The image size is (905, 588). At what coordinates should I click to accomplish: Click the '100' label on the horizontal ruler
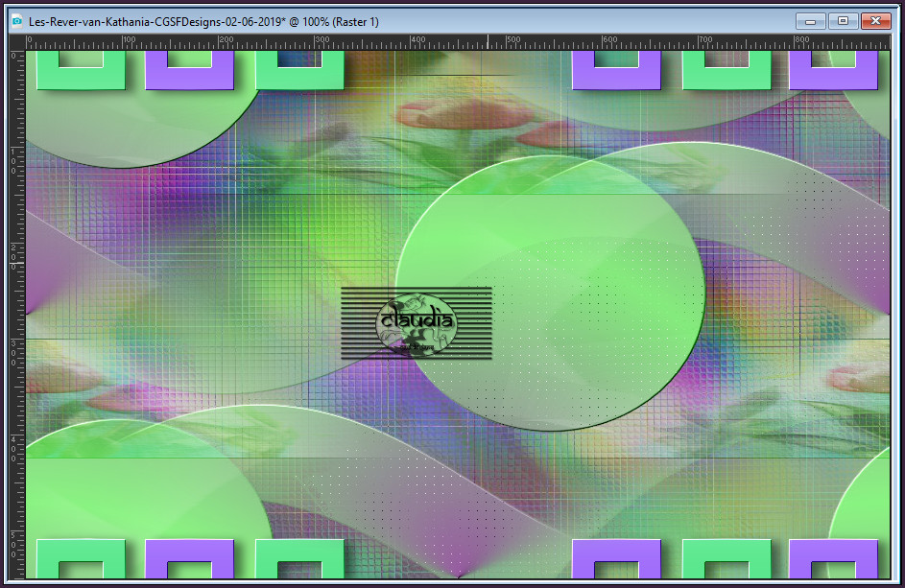130,39
